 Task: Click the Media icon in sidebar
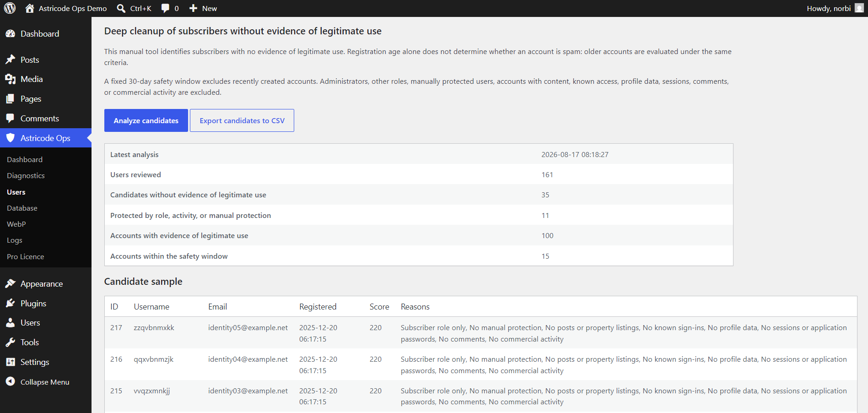[11, 79]
